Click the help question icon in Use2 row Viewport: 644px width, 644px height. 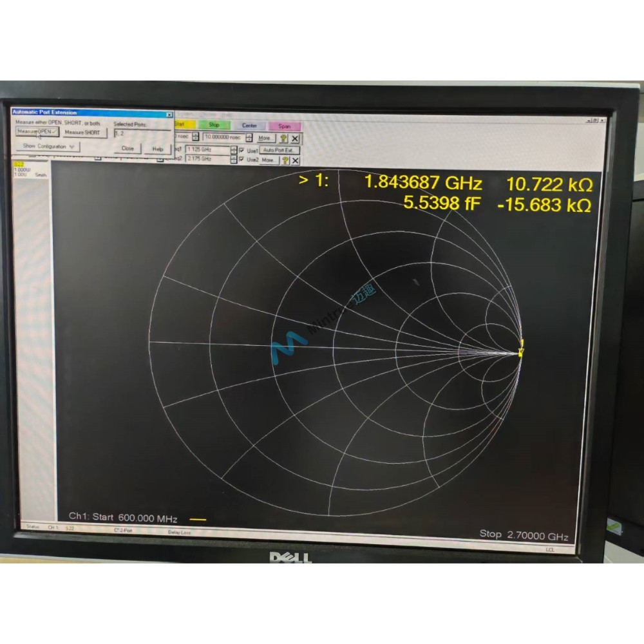(285, 160)
